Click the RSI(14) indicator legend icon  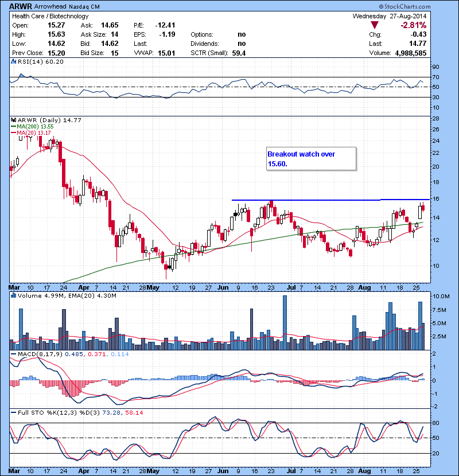(13, 61)
